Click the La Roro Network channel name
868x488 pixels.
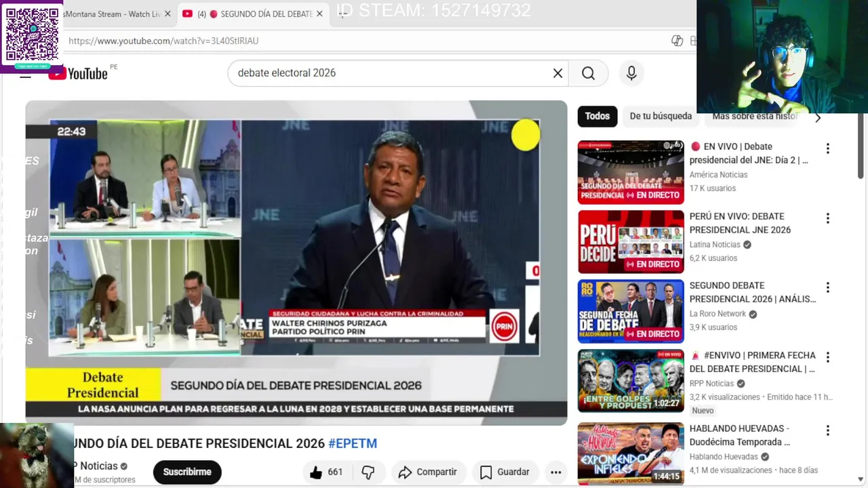(x=717, y=314)
